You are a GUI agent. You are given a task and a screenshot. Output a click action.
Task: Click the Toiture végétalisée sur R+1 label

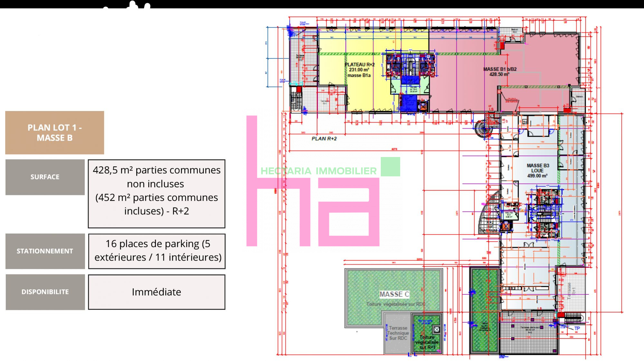[x=427, y=342]
